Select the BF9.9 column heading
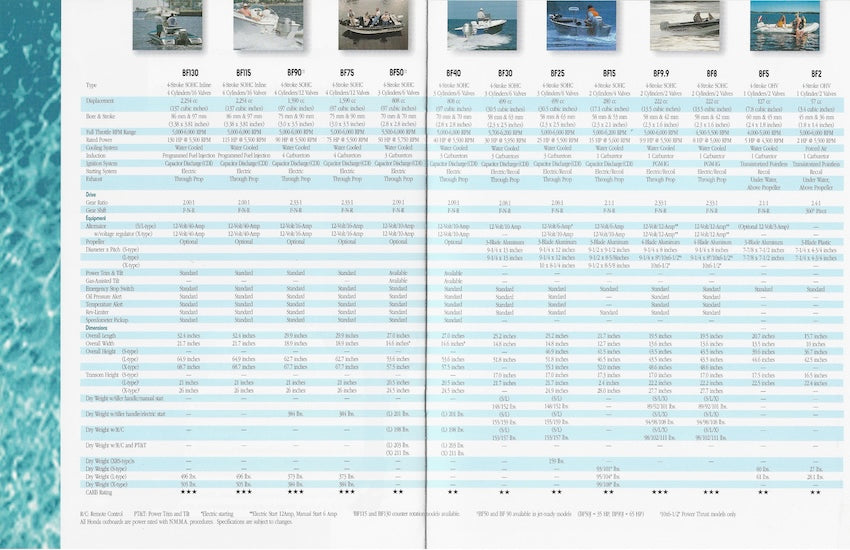Screen dimensions: 850x550 point(661,73)
